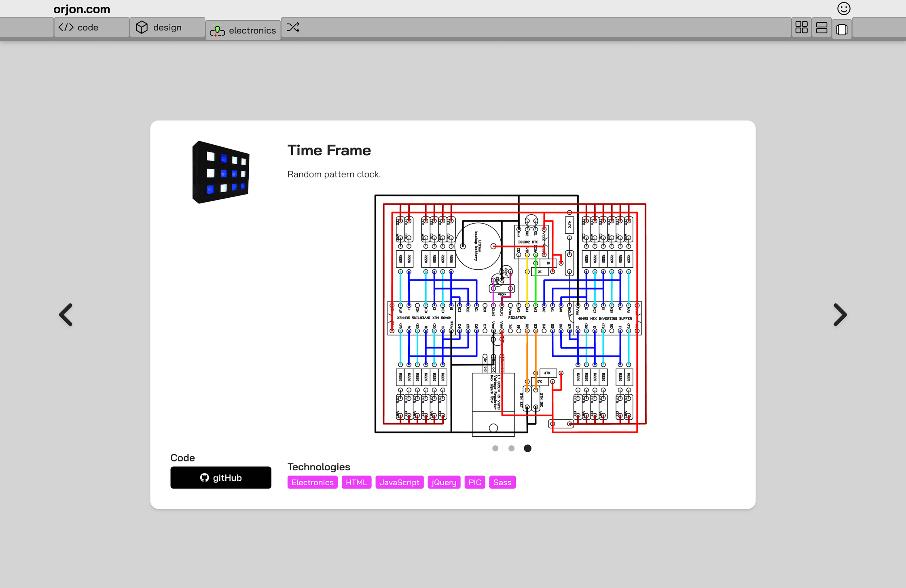The width and height of the screenshot is (906, 588).
Task: Select the third active carousel dot
Action: 527,448
